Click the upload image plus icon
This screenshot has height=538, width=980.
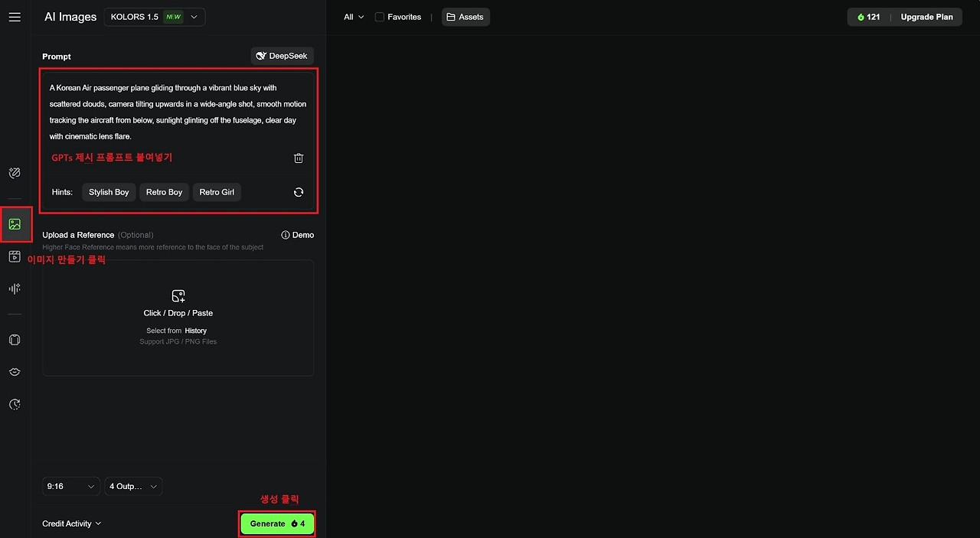tap(178, 296)
